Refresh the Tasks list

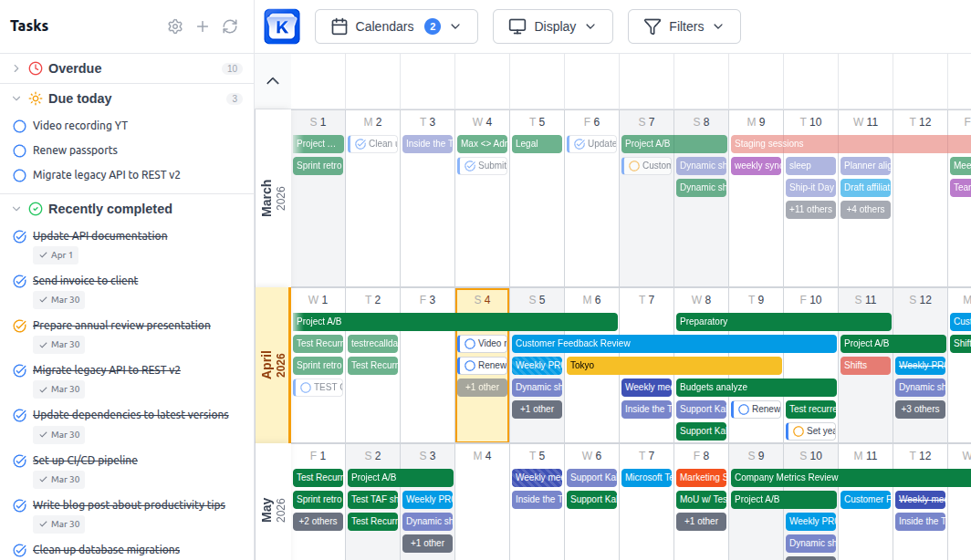pyautogui.click(x=230, y=26)
